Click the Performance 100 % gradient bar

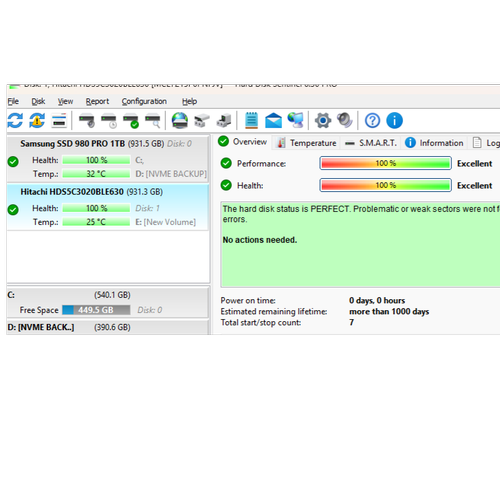point(386,163)
